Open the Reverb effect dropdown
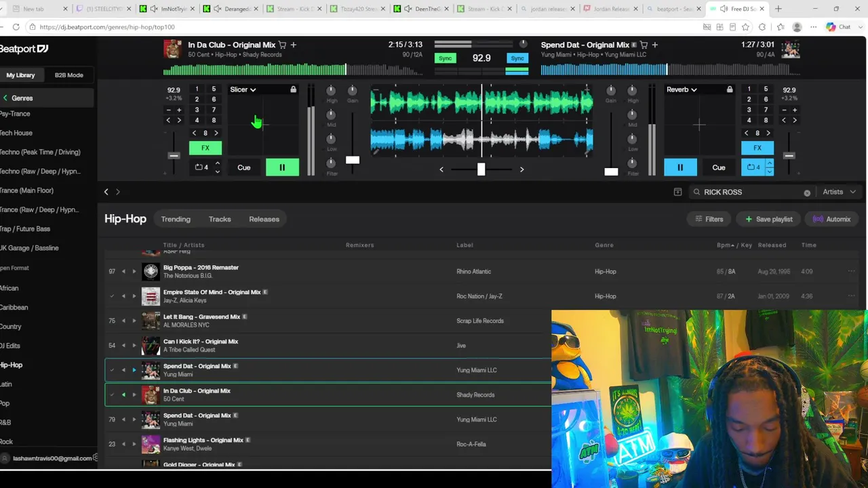 tap(682, 89)
